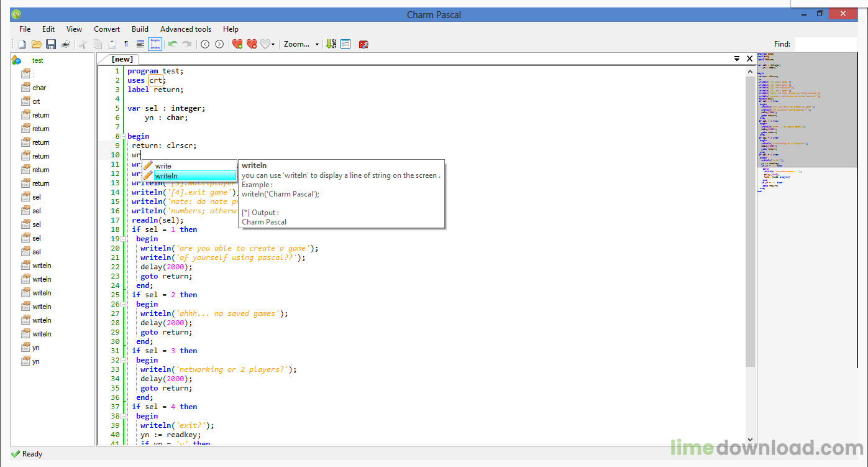Click the add favorite heart icon

pyautogui.click(x=237, y=44)
